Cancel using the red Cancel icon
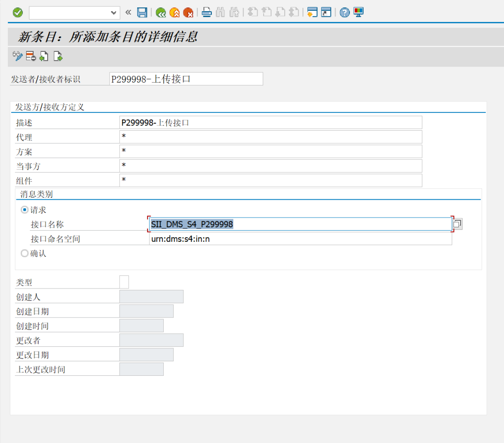This screenshot has width=504, height=443. coord(189,13)
